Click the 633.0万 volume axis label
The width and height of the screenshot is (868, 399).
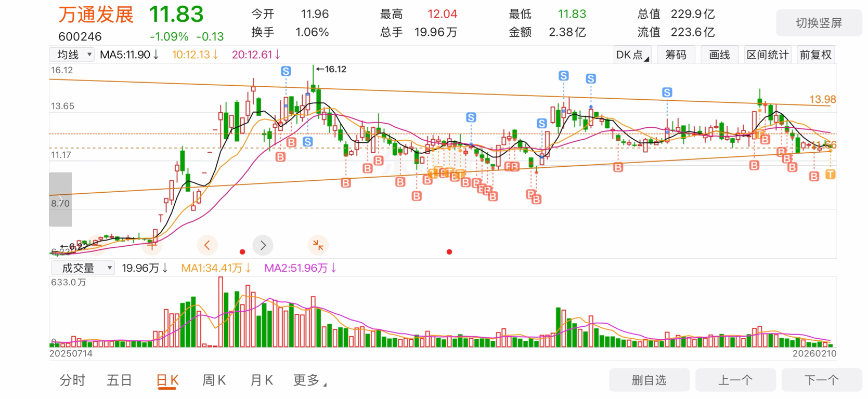pyautogui.click(x=69, y=282)
